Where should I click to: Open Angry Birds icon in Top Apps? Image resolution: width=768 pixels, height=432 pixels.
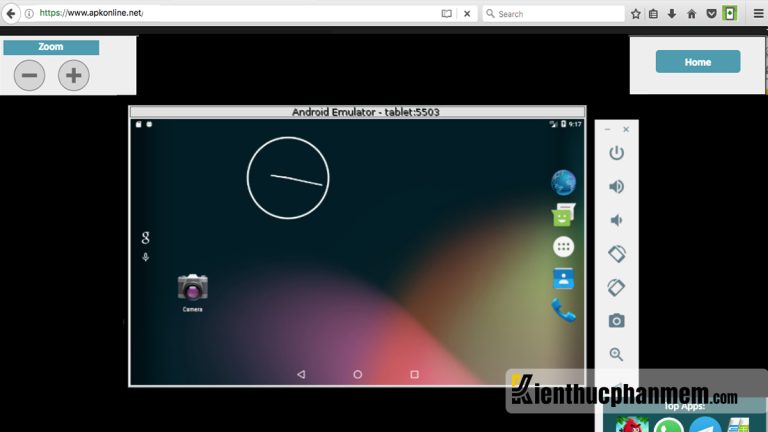pyautogui.click(x=632, y=425)
